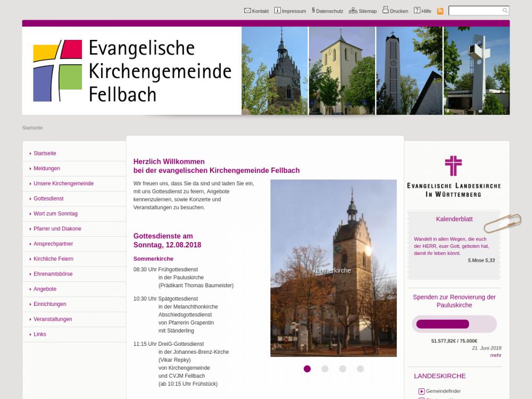The height and width of the screenshot is (399, 532).
Task: Open the Impressum info icon
Action: click(x=277, y=11)
